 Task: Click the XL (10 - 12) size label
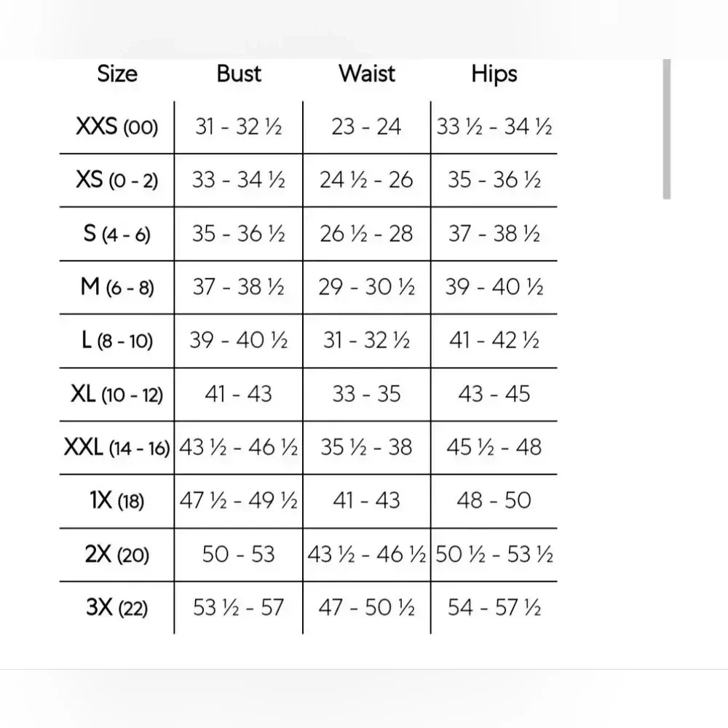click(117, 394)
